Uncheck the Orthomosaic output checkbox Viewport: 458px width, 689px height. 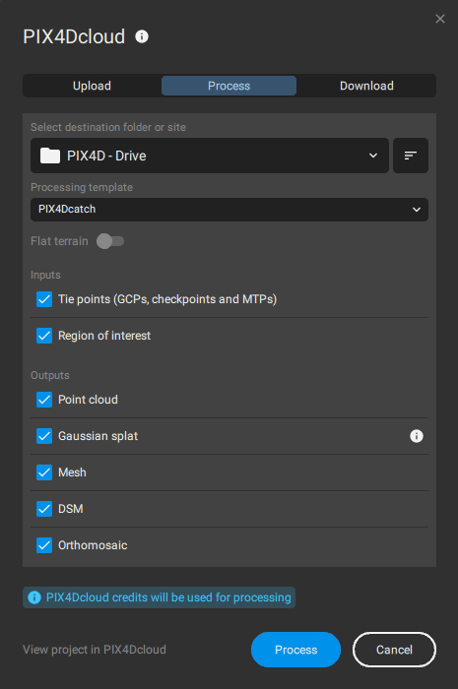(x=44, y=545)
